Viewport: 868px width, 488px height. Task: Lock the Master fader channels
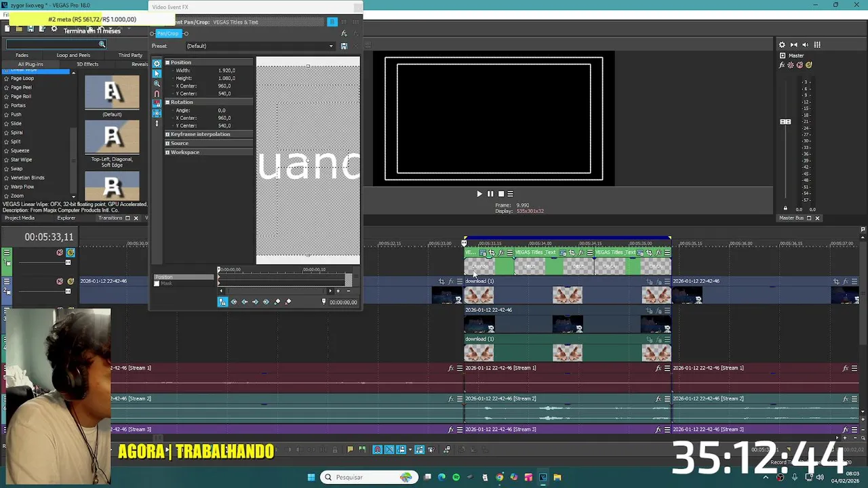pyautogui.click(x=785, y=209)
